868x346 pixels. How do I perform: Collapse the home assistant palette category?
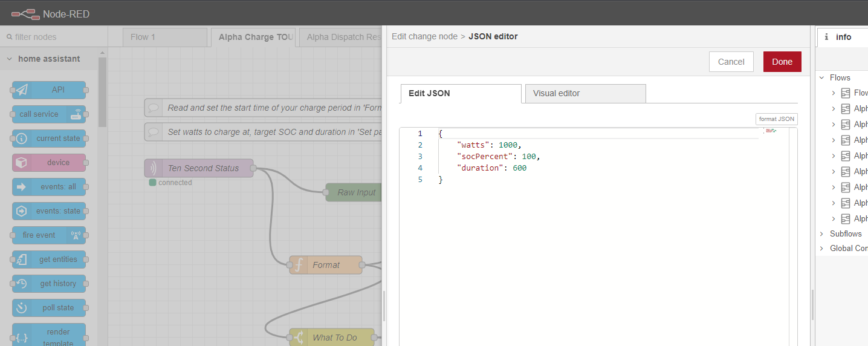tap(10, 59)
